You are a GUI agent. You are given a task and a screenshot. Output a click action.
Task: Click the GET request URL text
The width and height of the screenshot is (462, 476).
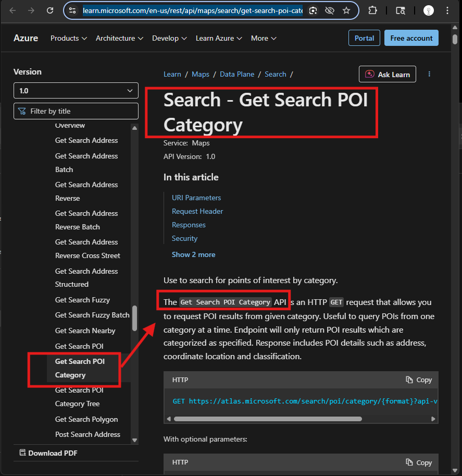tap(305, 401)
